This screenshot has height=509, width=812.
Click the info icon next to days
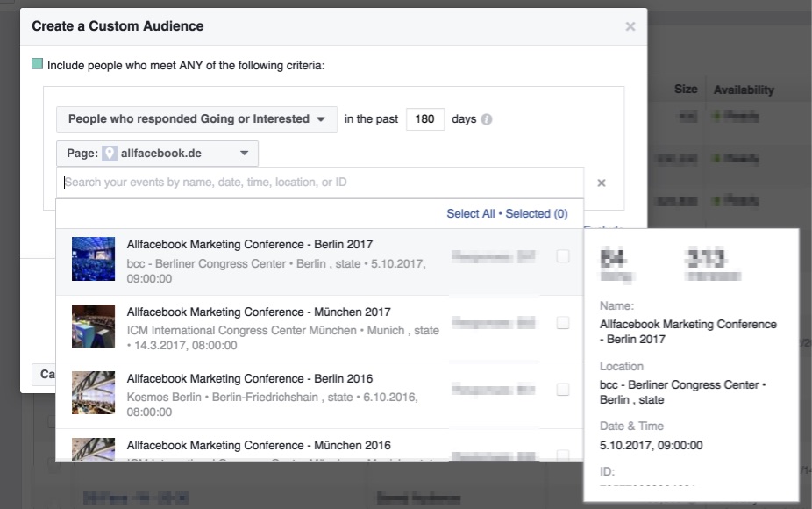pos(487,119)
